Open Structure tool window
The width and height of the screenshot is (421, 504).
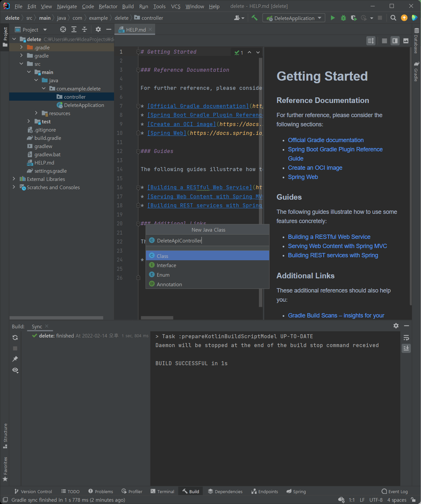(5, 436)
